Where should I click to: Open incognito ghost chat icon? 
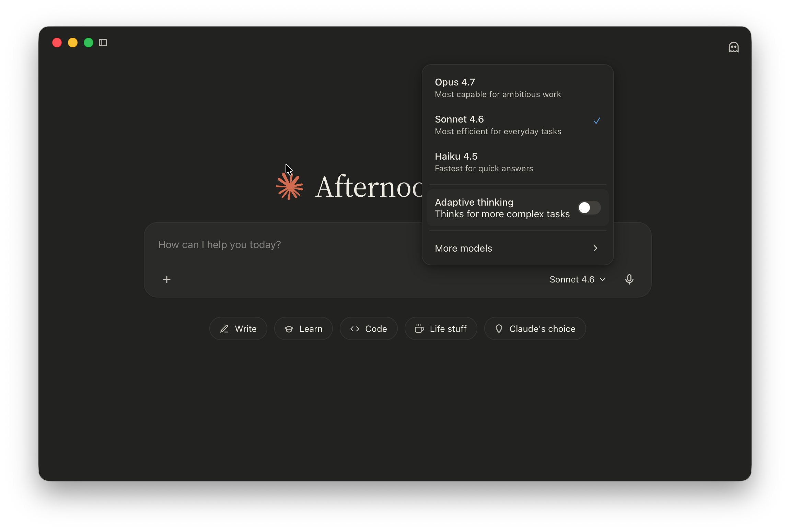pos(733,47)
